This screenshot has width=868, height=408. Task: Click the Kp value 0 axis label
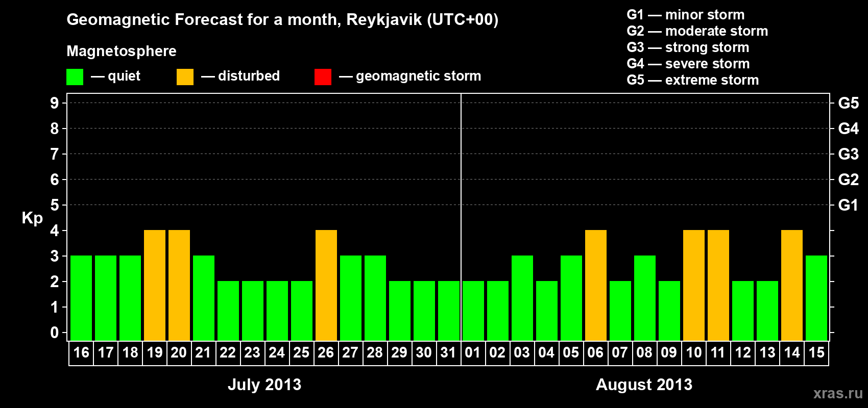coord(55,333)
